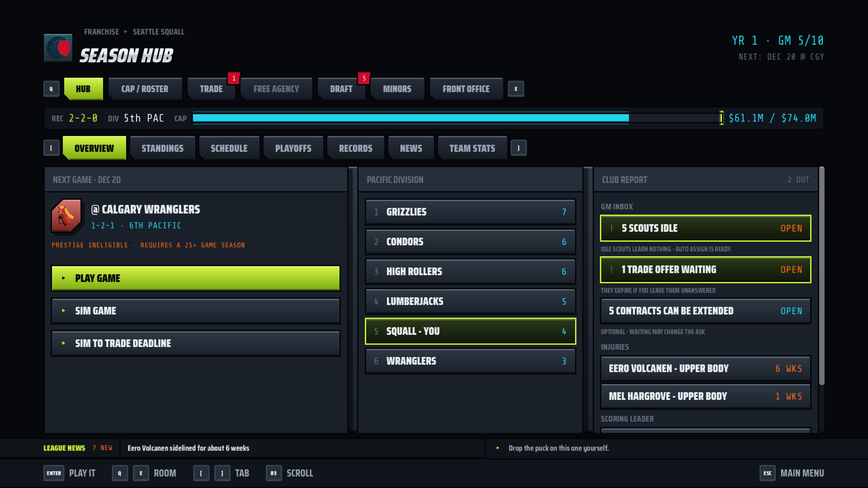Open the Front Office tab
Image resolution: width=868 pixels, height=488 pixels.
click(466, 89)
